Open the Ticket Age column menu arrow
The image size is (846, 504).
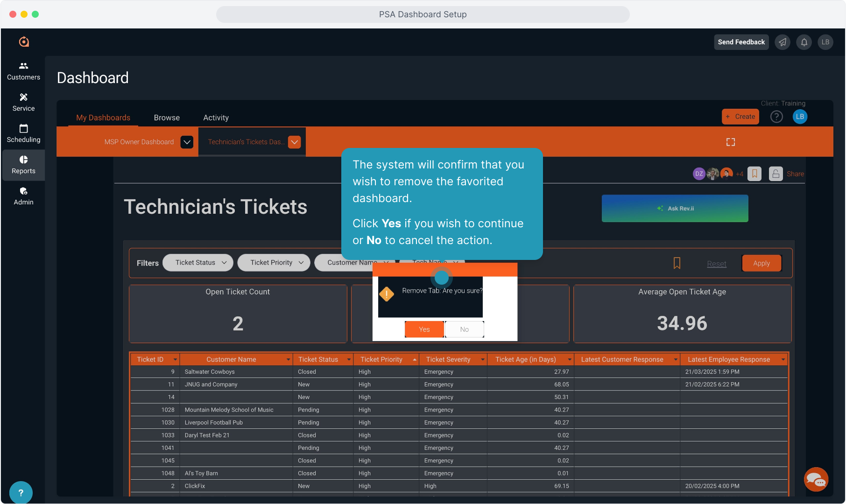569,359
